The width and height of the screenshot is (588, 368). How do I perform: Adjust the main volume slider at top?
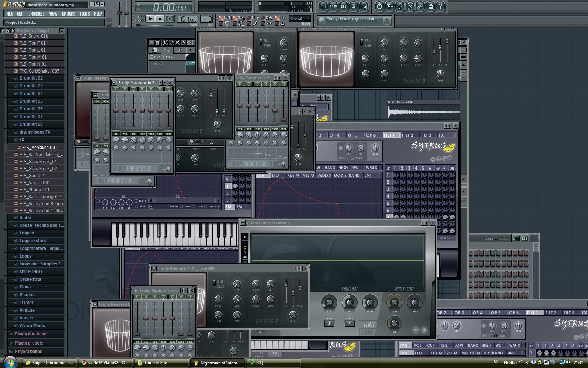[x=119, y=13]
